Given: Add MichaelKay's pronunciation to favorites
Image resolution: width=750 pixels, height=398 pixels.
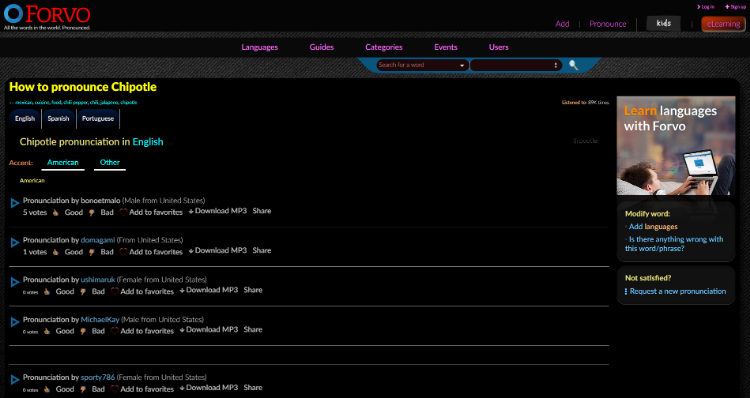Looking at the screenshot, I should 142,331.
